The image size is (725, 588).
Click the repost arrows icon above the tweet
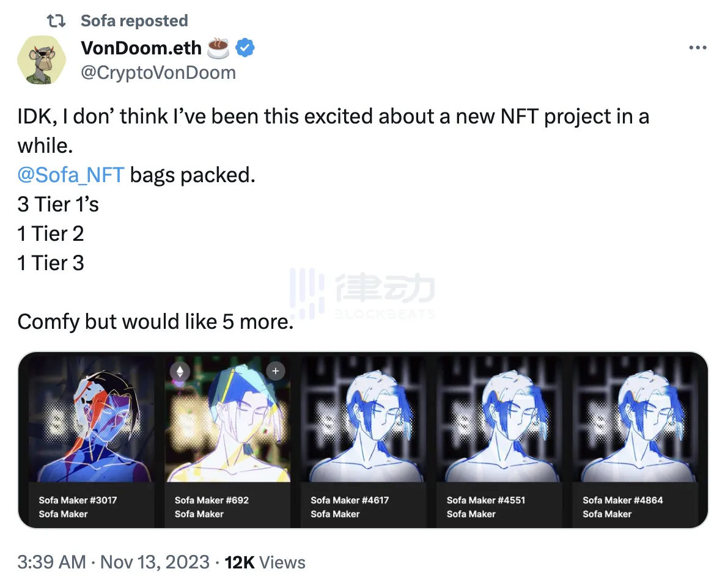coord(57,21)
